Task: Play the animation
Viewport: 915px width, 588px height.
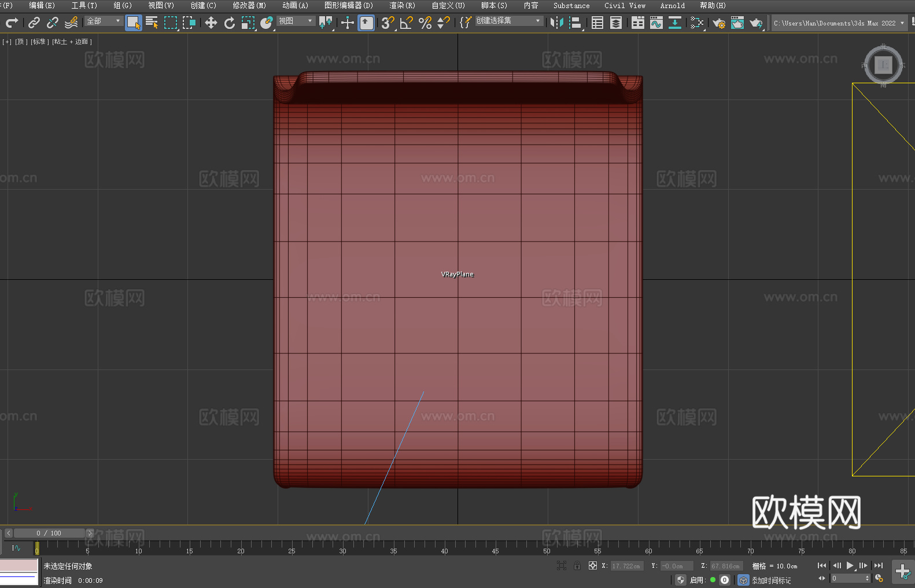Action: (x=850, y=565)
